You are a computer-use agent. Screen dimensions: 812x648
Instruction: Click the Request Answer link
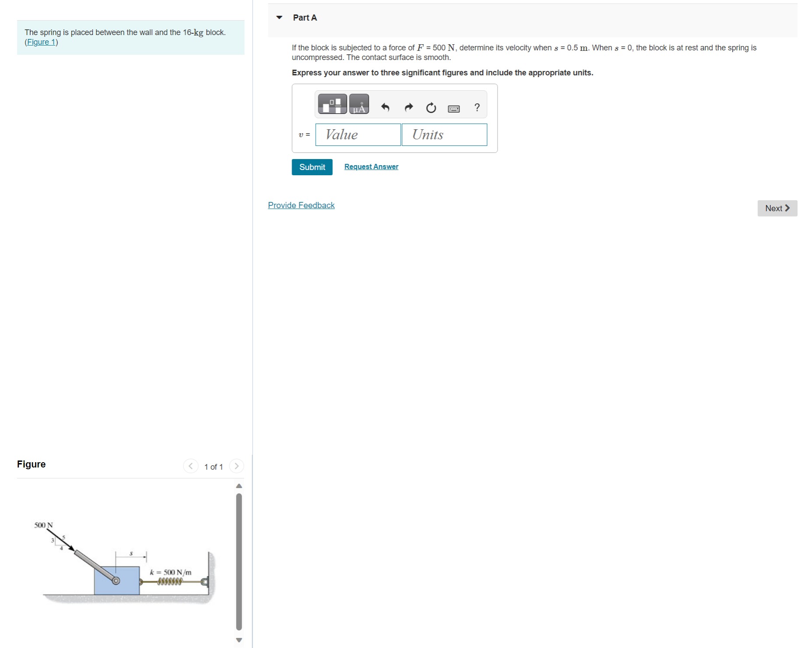[371, 166]
